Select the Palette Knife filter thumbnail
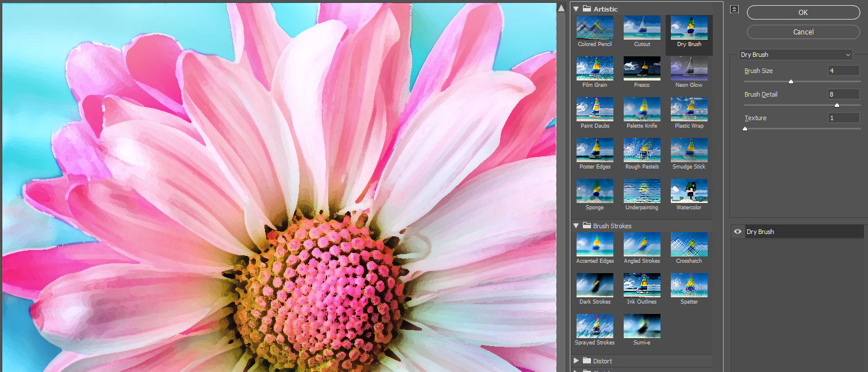The width and height of the screenshot is (868, 372). 642,109
